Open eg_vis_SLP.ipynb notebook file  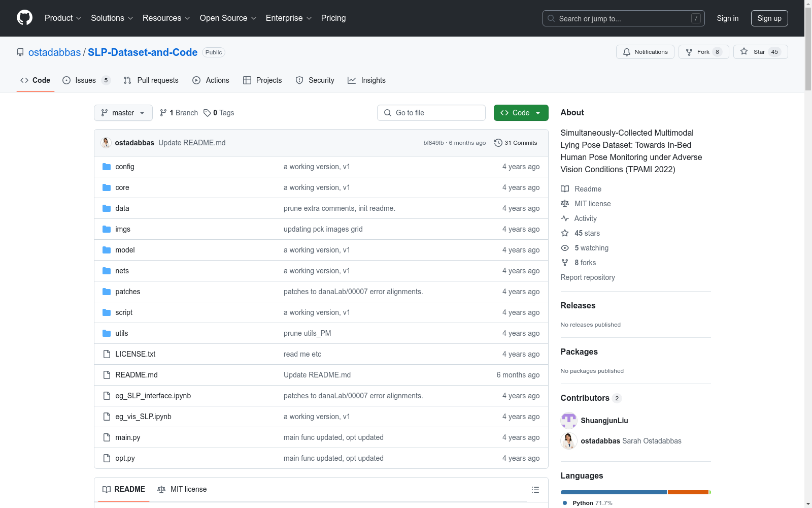point(144,417)
